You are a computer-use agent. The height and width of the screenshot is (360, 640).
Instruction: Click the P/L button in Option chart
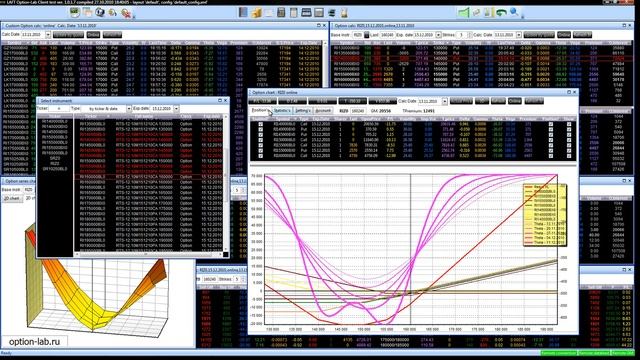[262, 101]
